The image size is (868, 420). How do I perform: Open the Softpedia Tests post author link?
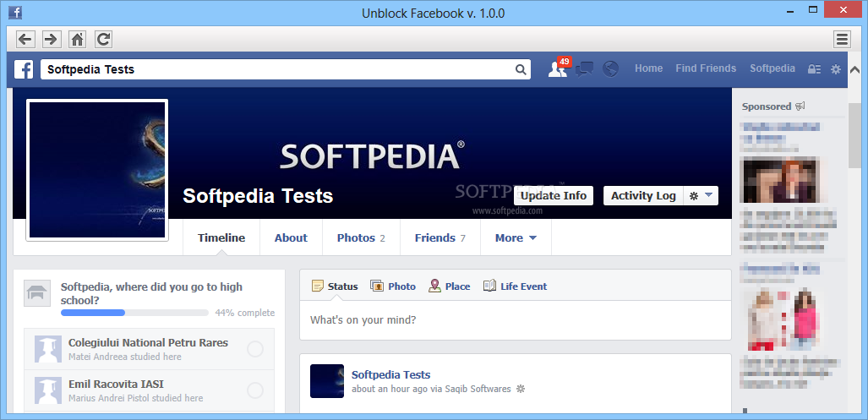390,374
